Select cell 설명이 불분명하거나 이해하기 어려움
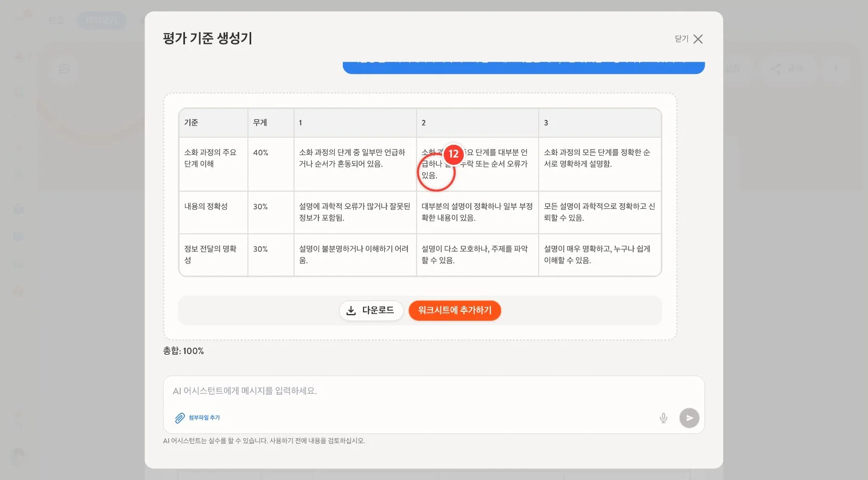The image size is (868, 480). [355, 254]
